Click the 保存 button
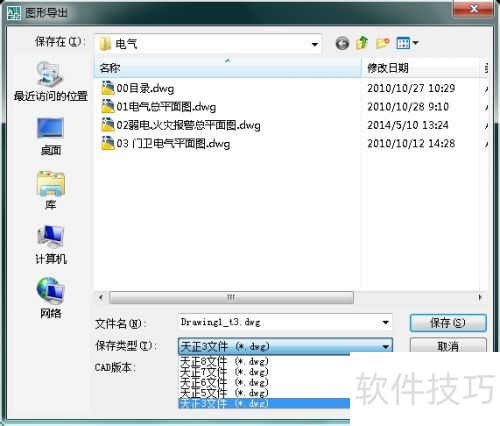This screenshot has width=500, height=426. pos(448,323)
